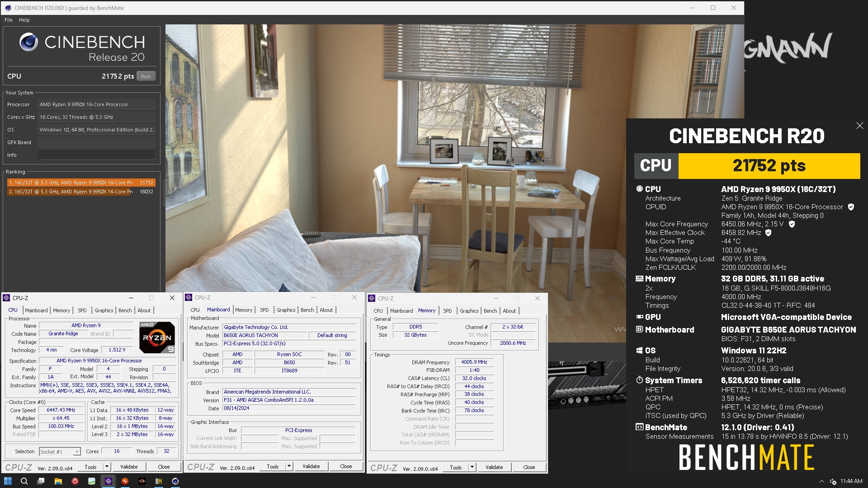Click the picture-with-plus app in taskbar

92,481
